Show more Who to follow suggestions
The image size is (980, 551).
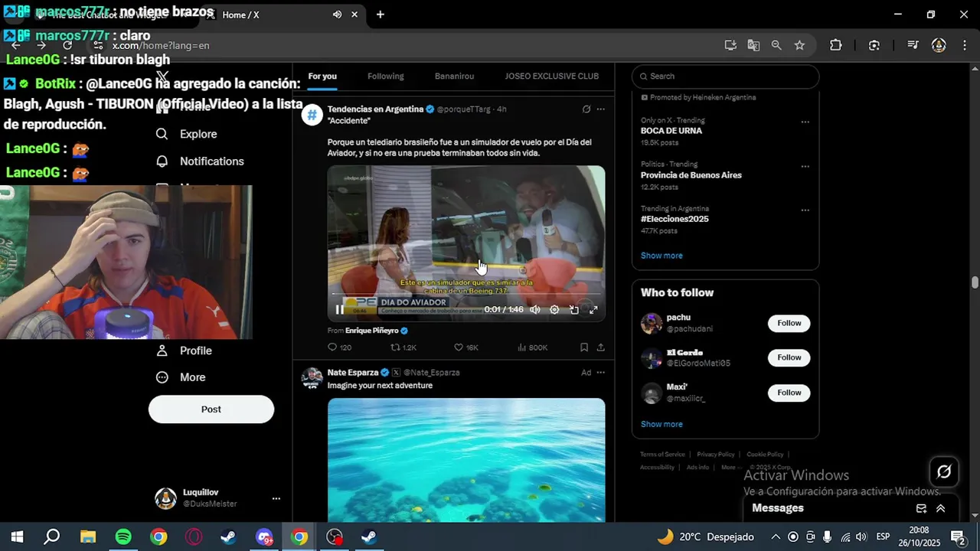661,424
